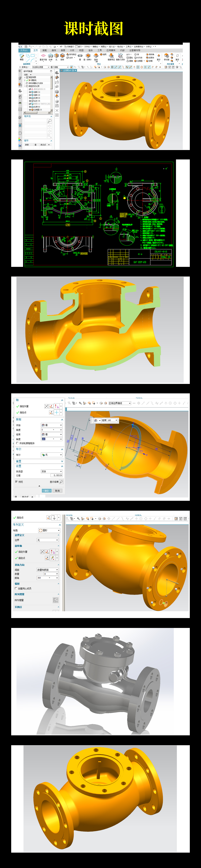Click the 抽壳 shell tool icon
Screen dimensions: 201x868
[103, 54]
